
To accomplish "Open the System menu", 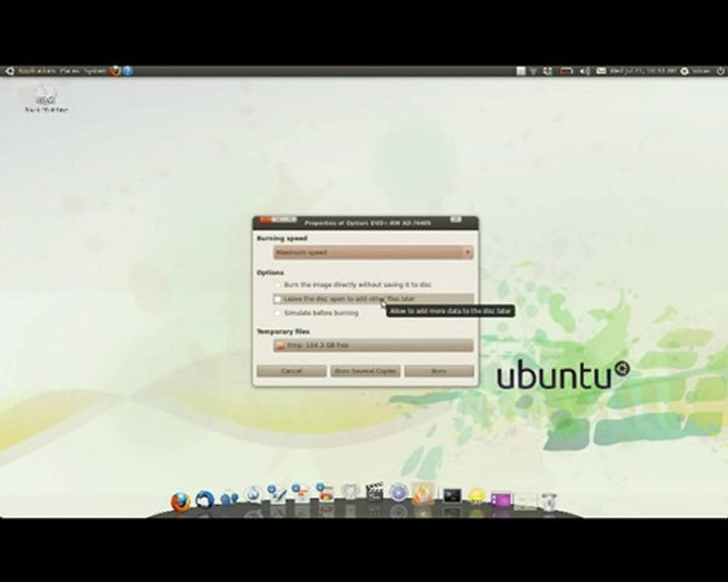I will click(x=95, y=71).
